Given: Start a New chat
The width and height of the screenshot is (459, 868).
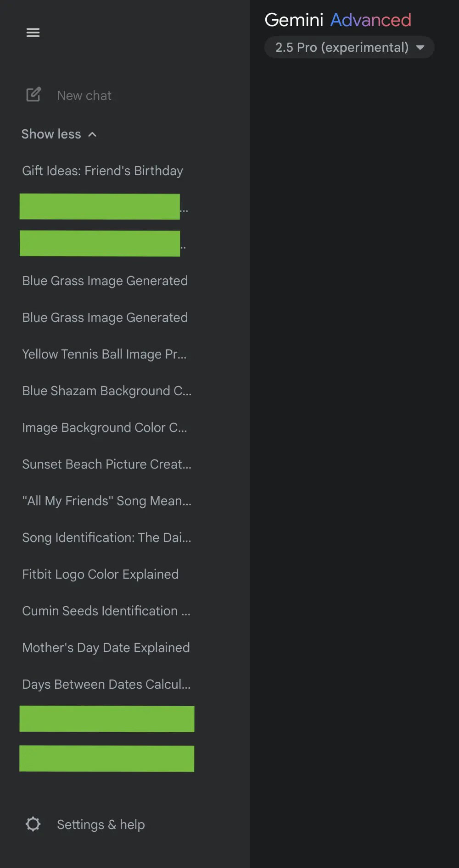Looking at the screenshot, I should 84,95.
